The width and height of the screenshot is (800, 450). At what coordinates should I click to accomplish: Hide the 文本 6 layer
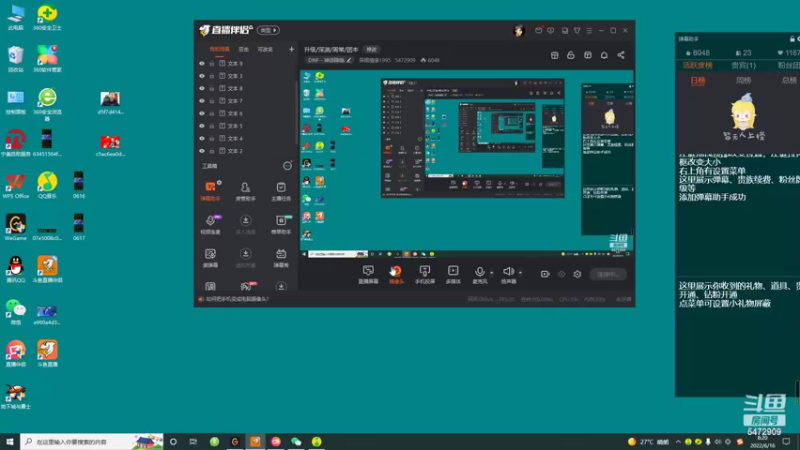coord(202,114)
